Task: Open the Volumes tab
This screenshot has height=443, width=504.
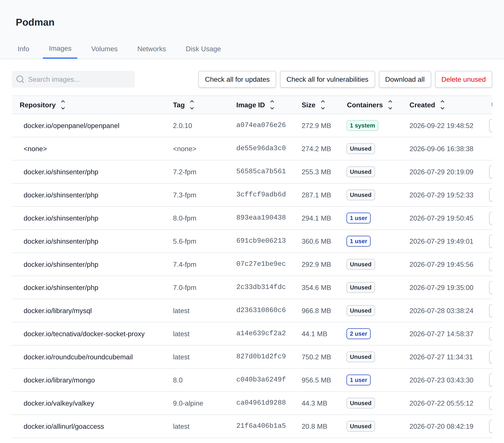Action: (104, 49)
